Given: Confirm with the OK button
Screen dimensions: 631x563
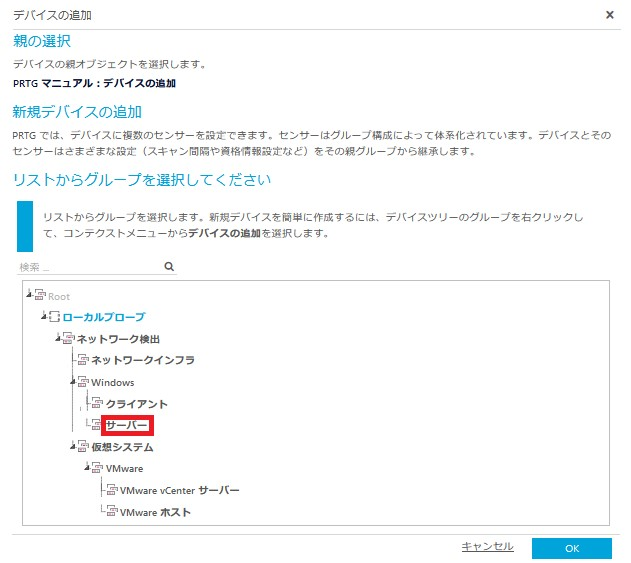Looking at the screenshot, I should point(571,548).
